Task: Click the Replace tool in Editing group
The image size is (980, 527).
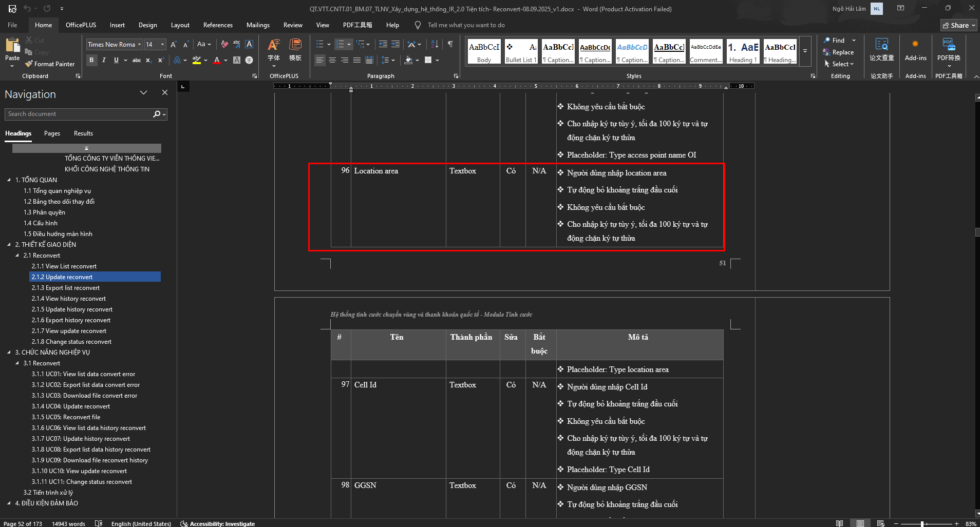Action: point(838,52)
